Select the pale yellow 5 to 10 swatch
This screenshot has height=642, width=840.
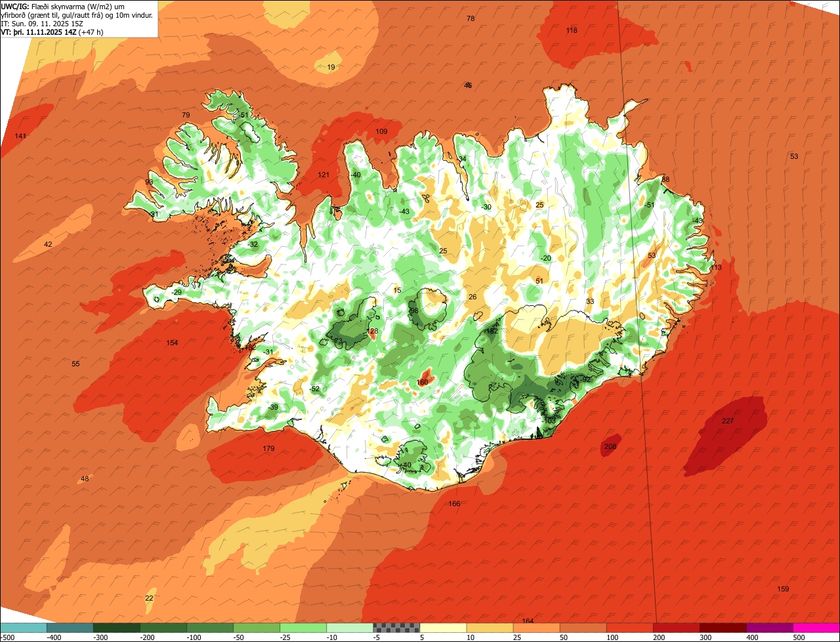(442, 628)
